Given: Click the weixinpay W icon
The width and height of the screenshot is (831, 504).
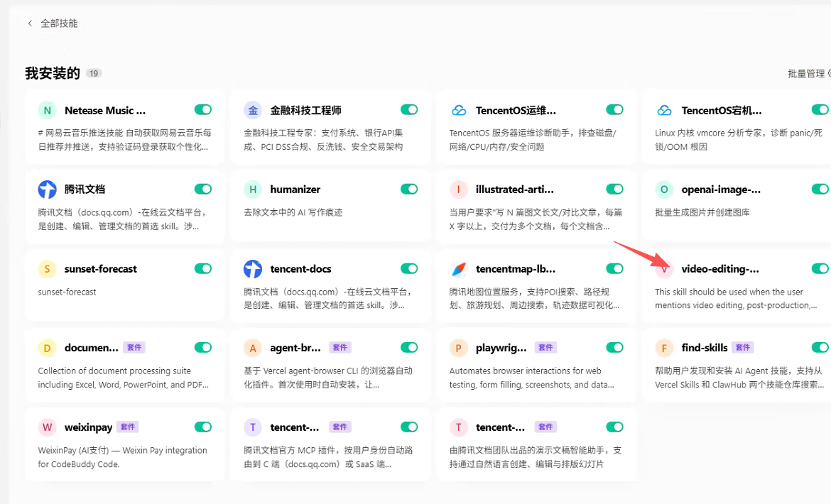Looking at the screenshot, I should [47, 427].
